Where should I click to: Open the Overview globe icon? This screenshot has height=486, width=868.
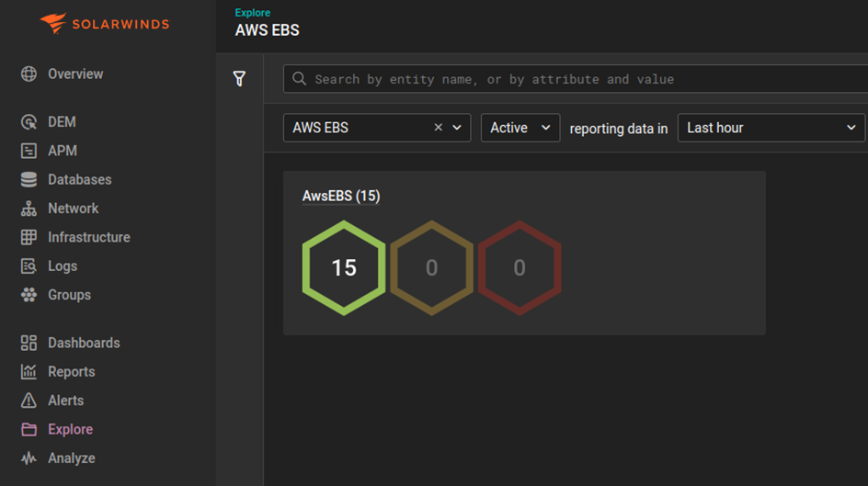(x=29, y=73)
